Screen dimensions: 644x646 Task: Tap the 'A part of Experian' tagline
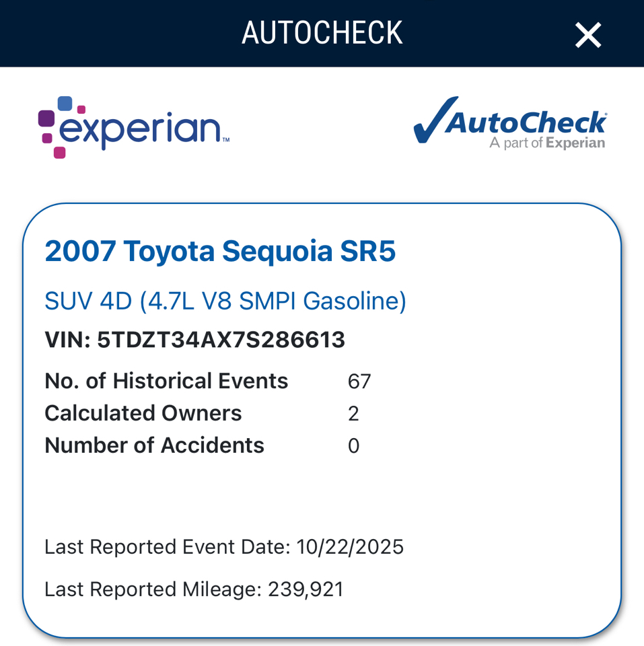tap(546, 143)
